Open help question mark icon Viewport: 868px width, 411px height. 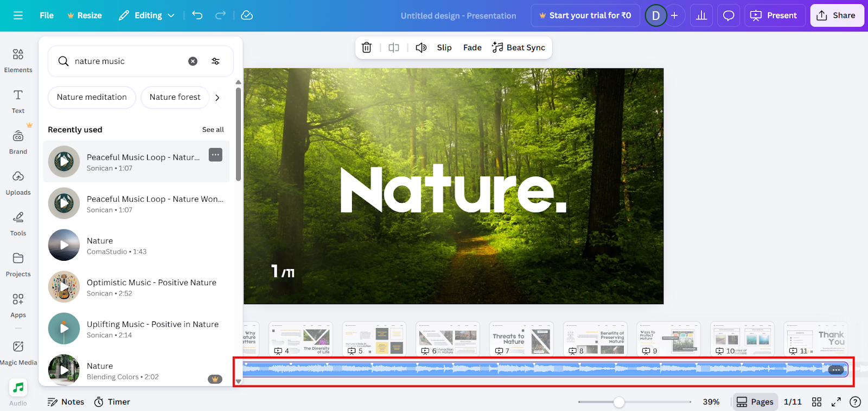pyautogui.click(x=855, y=402)
